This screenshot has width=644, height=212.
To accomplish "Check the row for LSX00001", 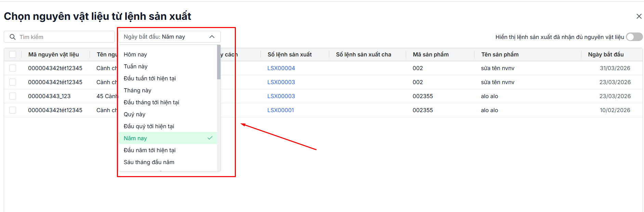I will tap(13, 110).
